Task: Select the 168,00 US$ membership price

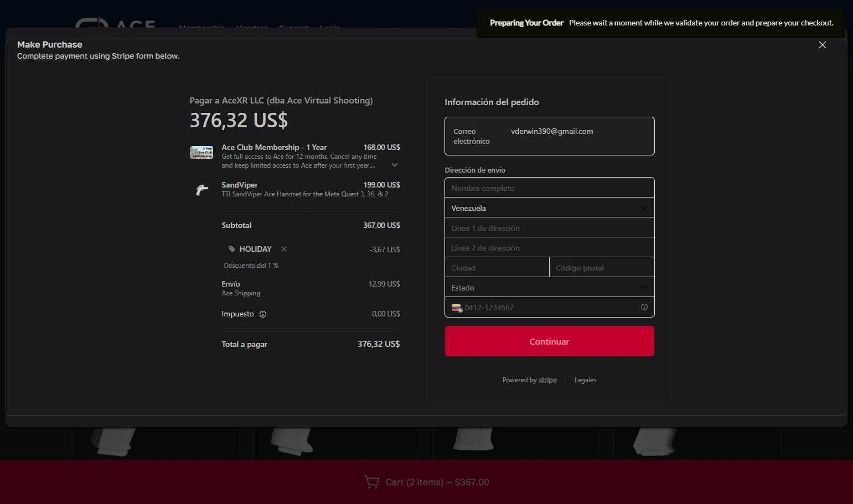Action: (381, 147)
